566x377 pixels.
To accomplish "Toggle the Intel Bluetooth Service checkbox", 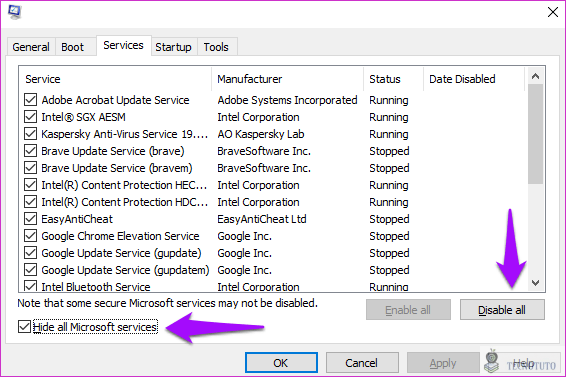I will click(30, 286).
